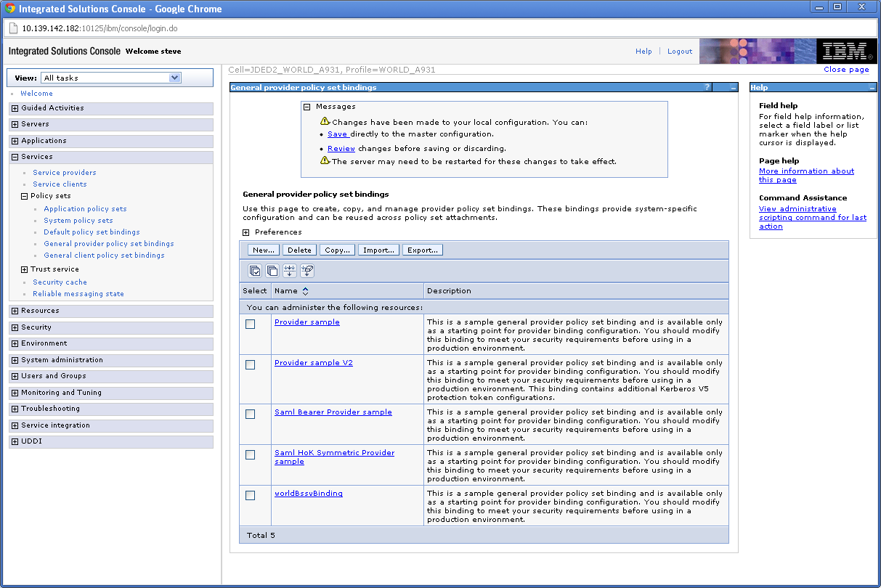The image size is (881, 588).
Task: Open Reliable messaging state
Action: (78, 294)
